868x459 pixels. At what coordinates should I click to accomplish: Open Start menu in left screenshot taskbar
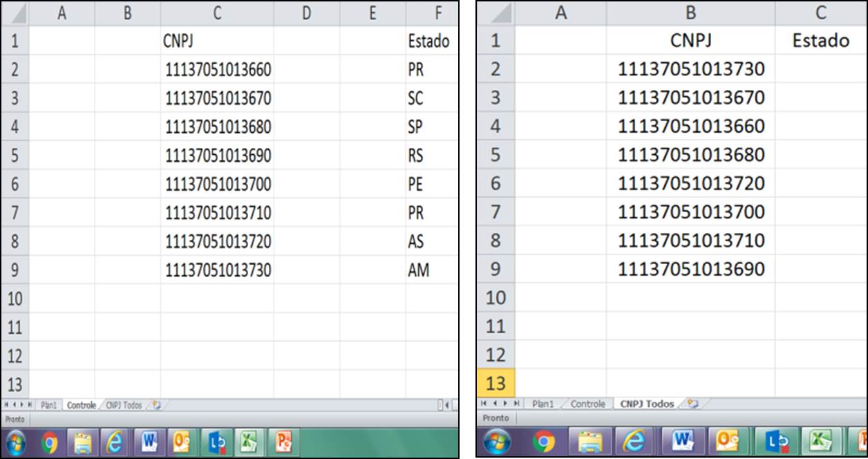tap(16, 442)
